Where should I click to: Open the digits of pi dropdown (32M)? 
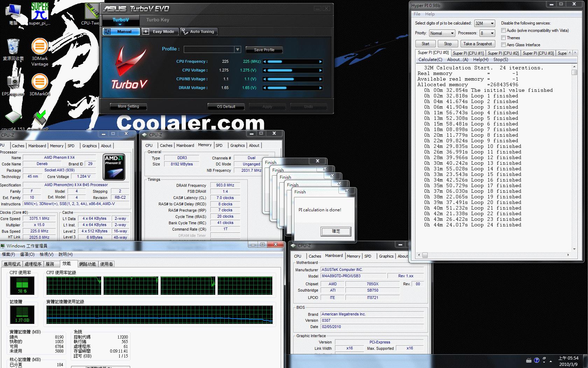(484, 23)
